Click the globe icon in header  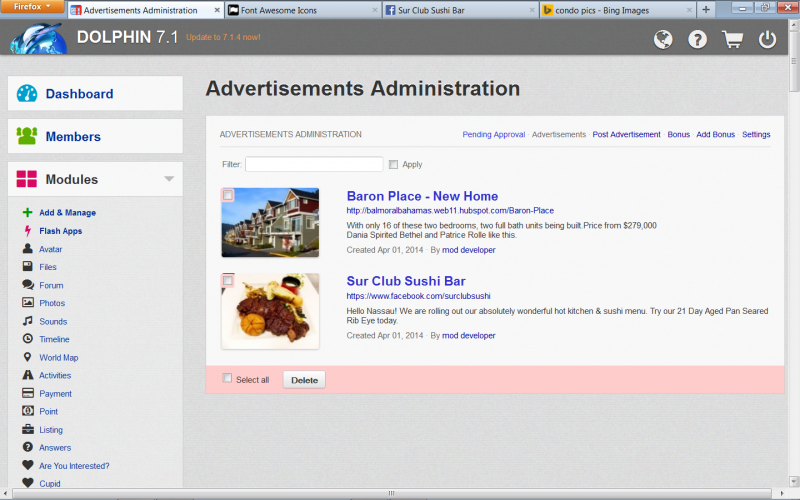tap(663, 40)
